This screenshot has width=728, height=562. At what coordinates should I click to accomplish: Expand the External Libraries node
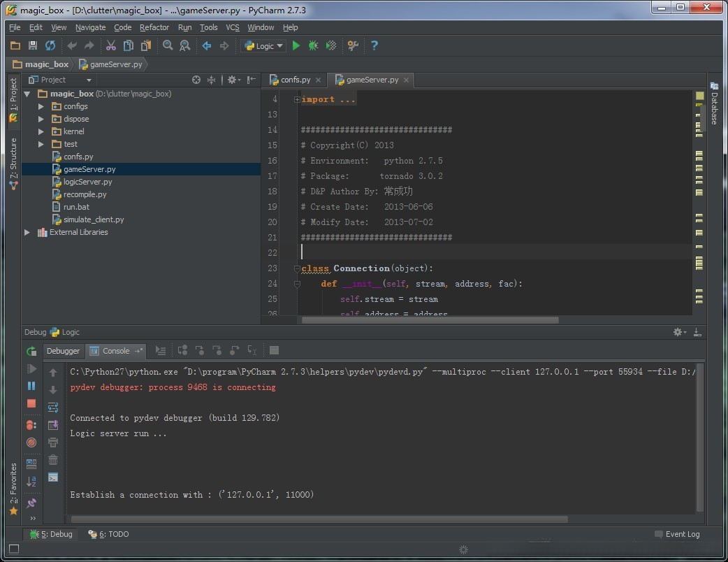click(27, 232)
